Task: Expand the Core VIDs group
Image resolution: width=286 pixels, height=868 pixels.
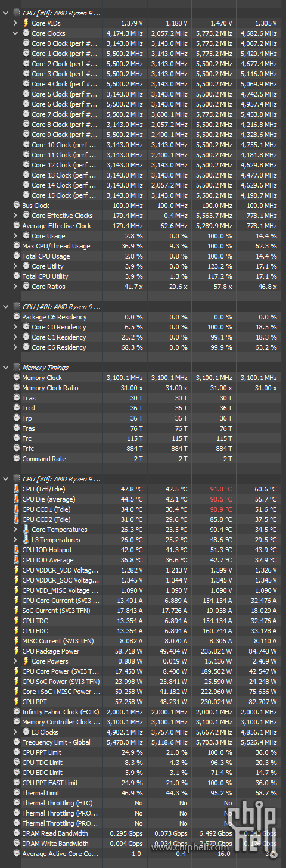Action: 15,23
